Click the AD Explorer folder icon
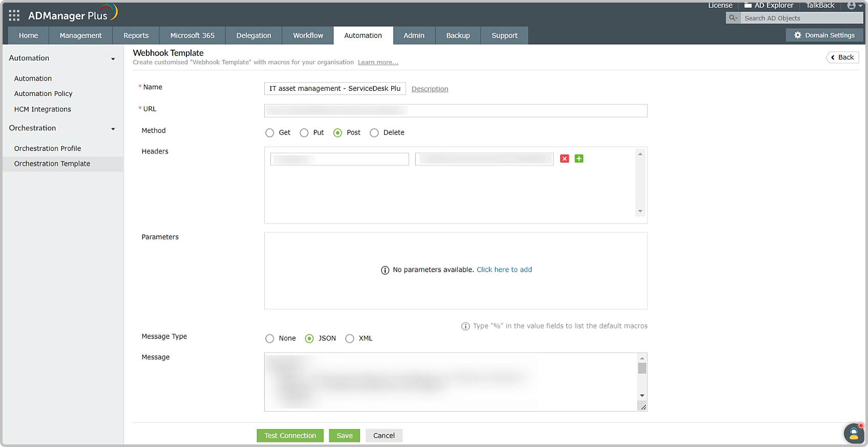 (x=748, y=6)
